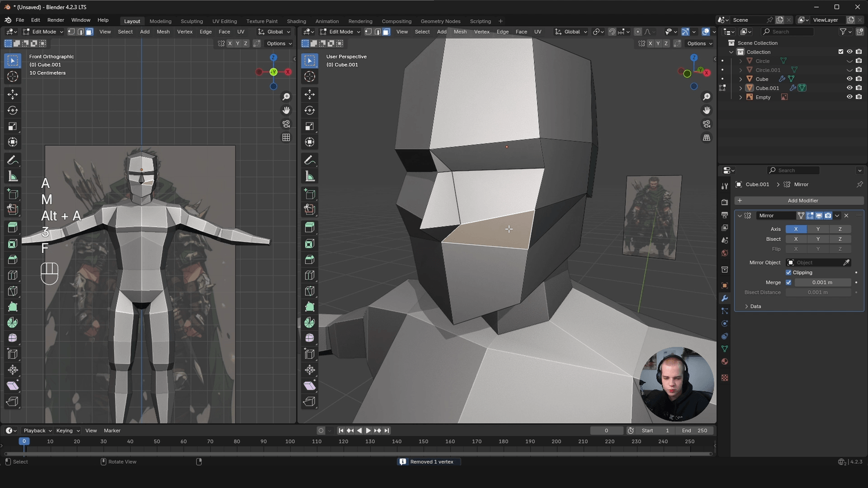868x488 pixels.
Task: Hide Cube.001 using its eye icon
Action: (x=849, y=88)
